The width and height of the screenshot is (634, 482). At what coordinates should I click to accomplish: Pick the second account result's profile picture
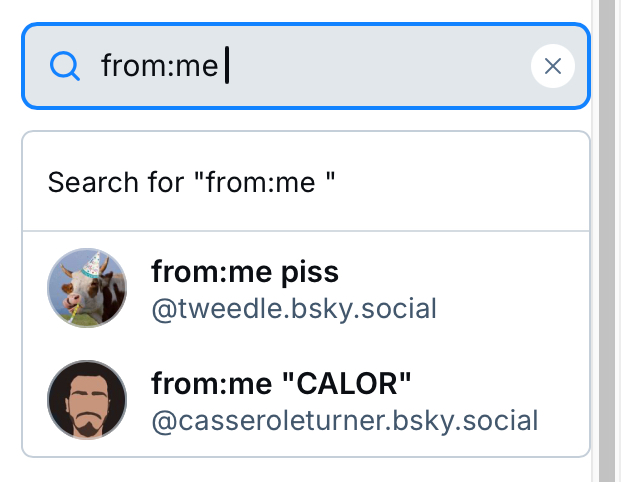[x=87, y=400]
